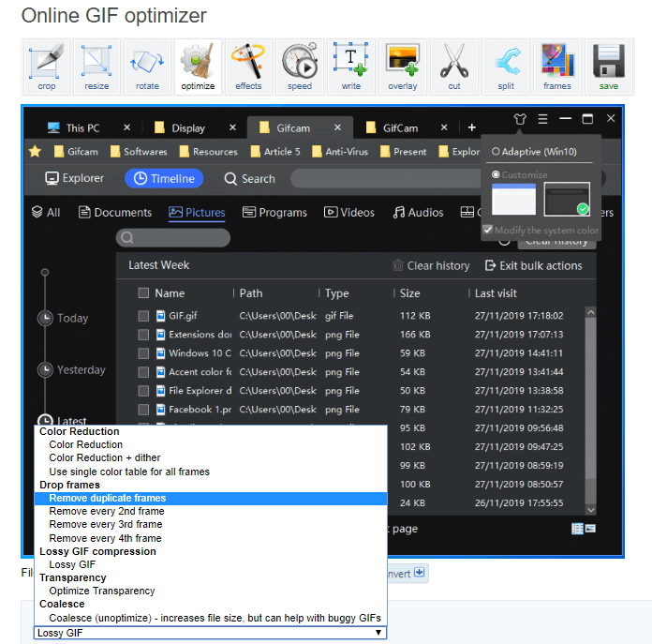
Task: Click the Timeline button
Action: [164, 178]
